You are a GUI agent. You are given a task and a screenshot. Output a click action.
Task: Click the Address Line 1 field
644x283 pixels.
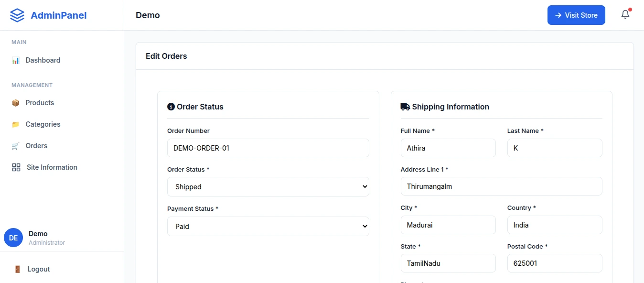(501, 186)
